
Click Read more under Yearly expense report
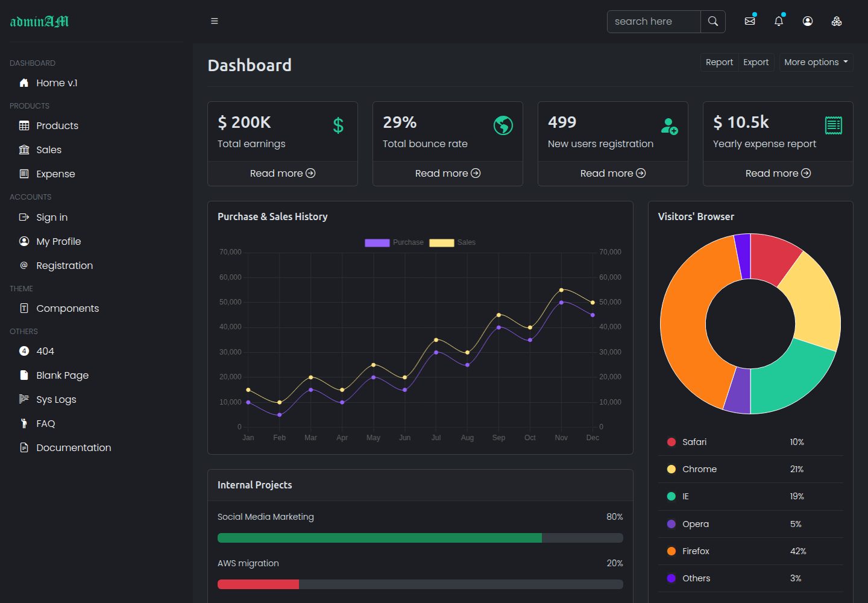778,173
